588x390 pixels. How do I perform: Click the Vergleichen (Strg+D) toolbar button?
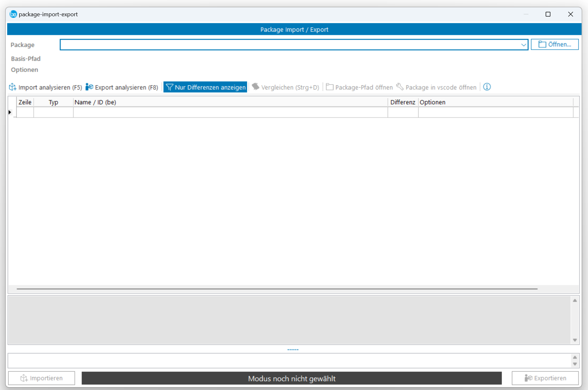pyautogui.click(x=285, y=87)
